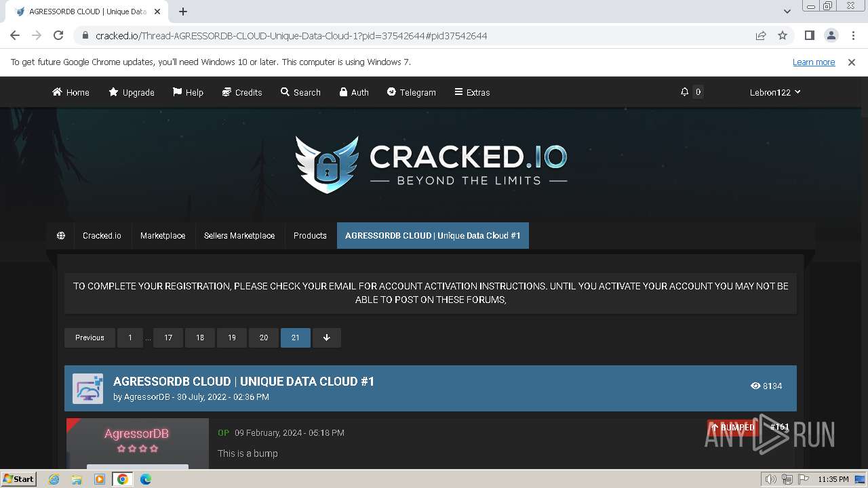Click the Previous page button
Screen dimensions: 868x488
click(x=90, y=338)
